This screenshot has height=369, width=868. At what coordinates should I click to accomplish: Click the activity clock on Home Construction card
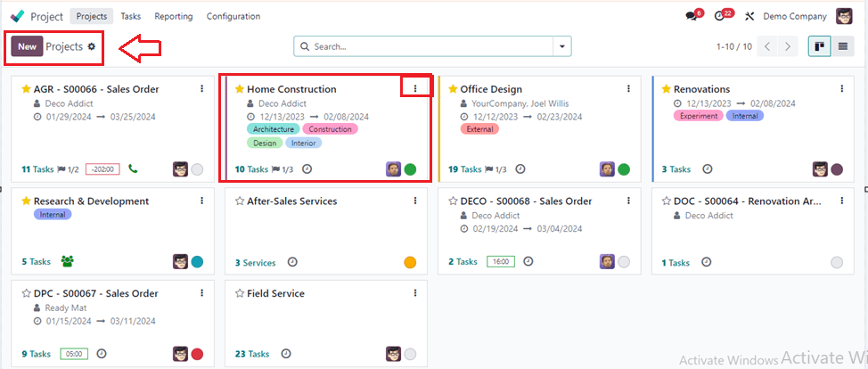[307, 169]
